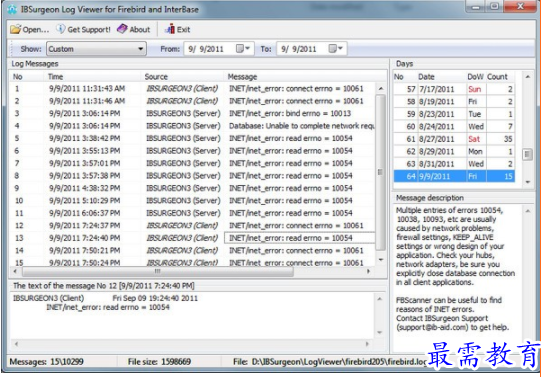Select day row 60 dated 8/24/2011
This screenshot has height=386, width=549.
[x=454, y=126]
